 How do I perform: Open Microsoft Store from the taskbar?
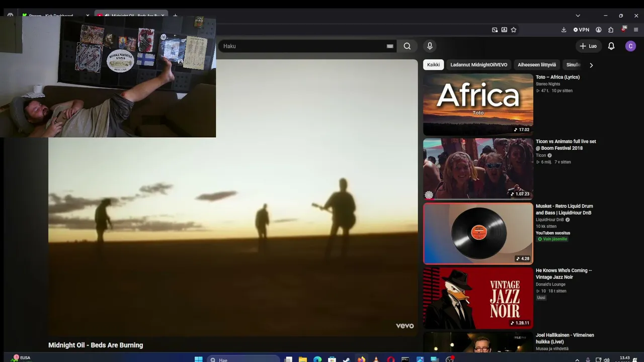(x=332, y=359)
